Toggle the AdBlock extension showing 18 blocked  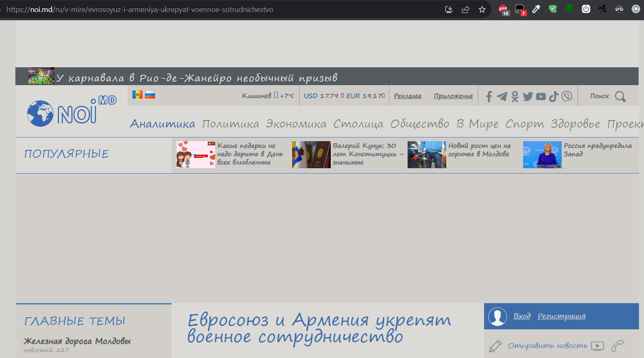(503, 9)
